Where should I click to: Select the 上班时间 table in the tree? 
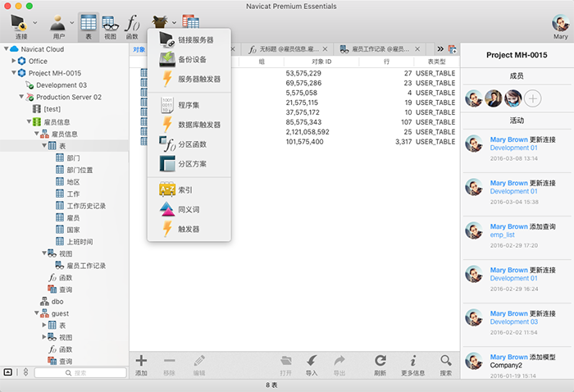[80, 242]
